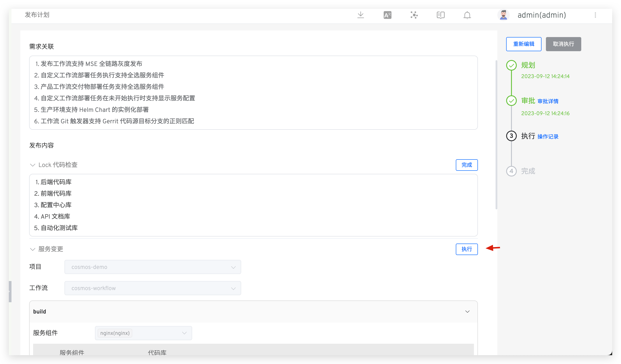
Task: Open the 审批详情 link
Action: (548, 101)
